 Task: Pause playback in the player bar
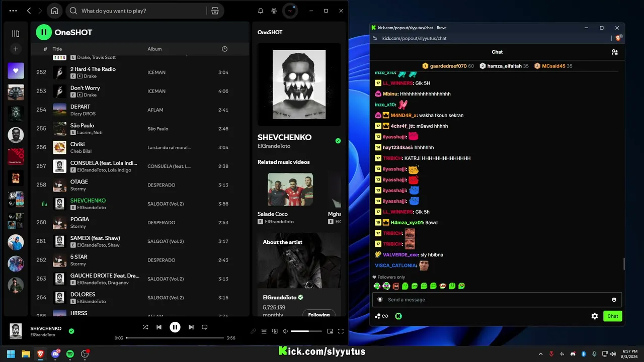pos(175,327)
